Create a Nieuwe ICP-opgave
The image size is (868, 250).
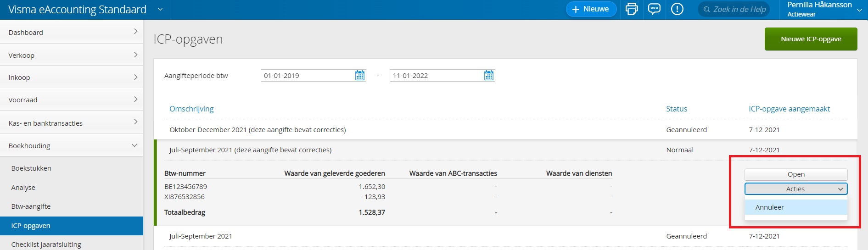pyautogui.click(x=811, y=39)
